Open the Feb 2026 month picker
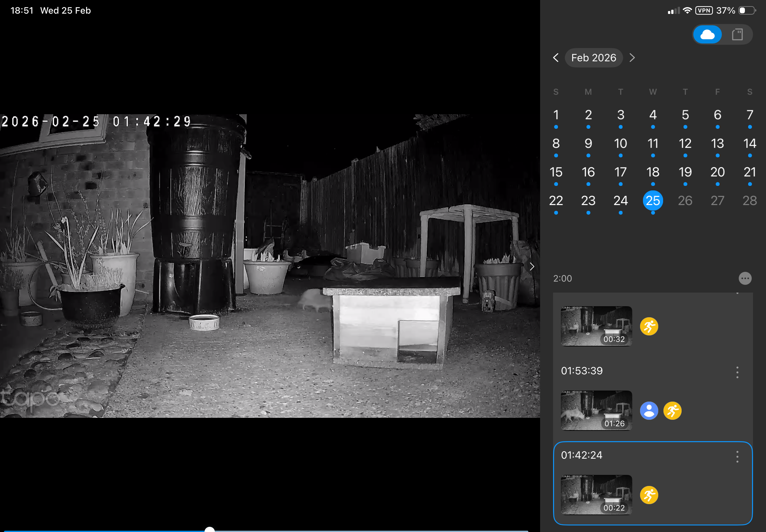The image size is (766, 532). coord(594,58)
